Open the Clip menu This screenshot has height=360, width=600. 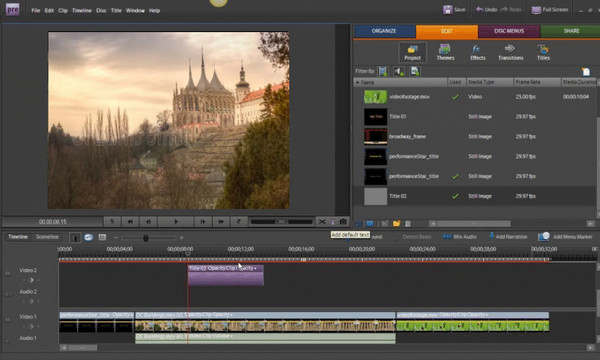click(x=63, y=10)
